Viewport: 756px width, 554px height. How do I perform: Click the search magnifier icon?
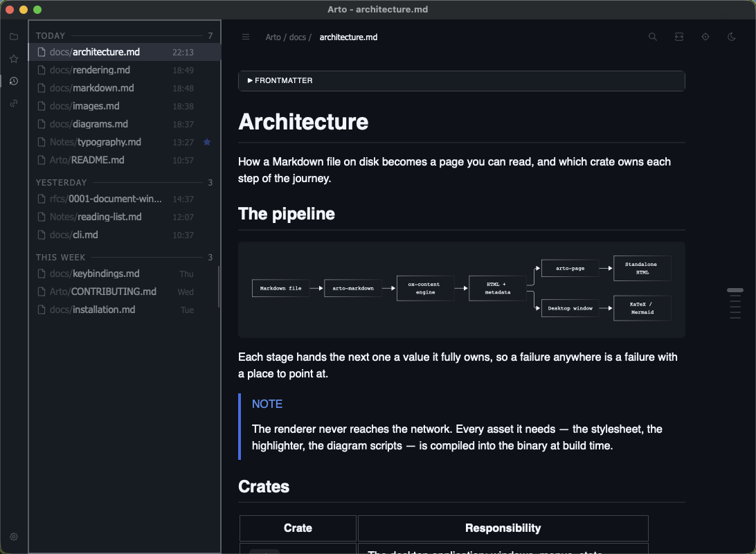652,37
